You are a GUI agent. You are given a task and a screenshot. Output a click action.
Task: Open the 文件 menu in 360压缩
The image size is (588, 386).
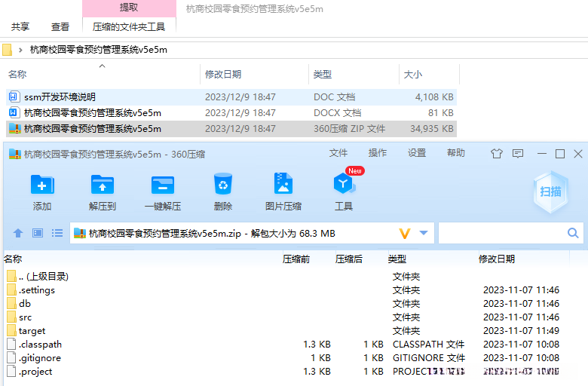coord(338,153)
